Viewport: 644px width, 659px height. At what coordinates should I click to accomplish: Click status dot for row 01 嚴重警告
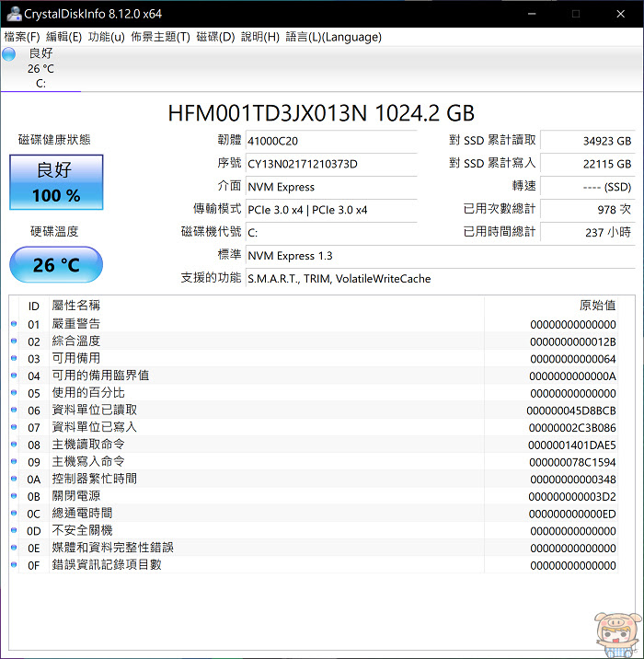(x=14, y=324)
